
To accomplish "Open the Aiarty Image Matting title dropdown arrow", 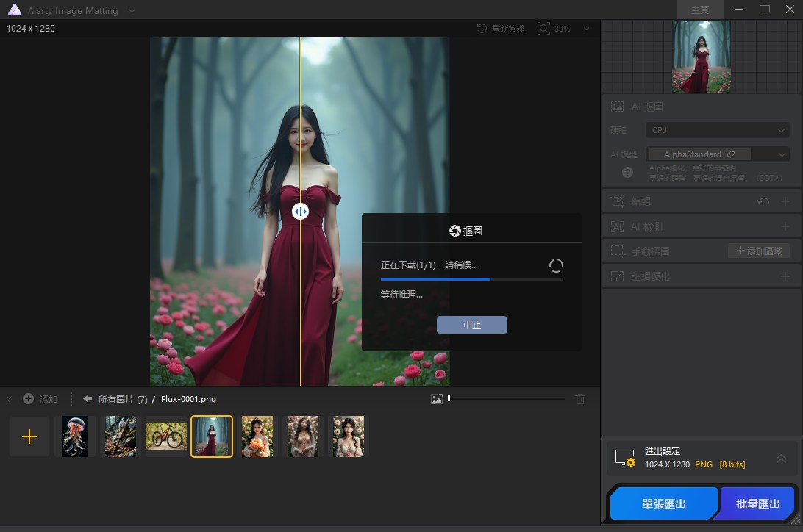I will (x=132, y=10).
